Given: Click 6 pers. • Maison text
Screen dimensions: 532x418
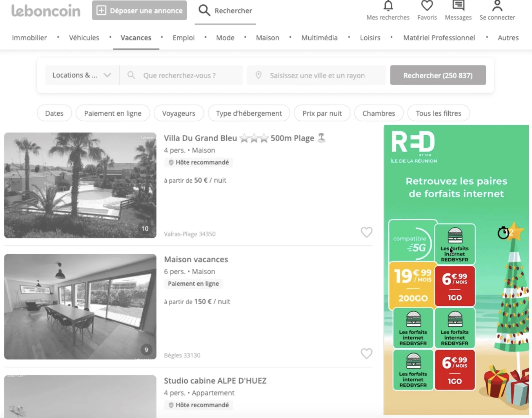Looking at the screenshot, I should pyautogui.click(x=189, y=272).
